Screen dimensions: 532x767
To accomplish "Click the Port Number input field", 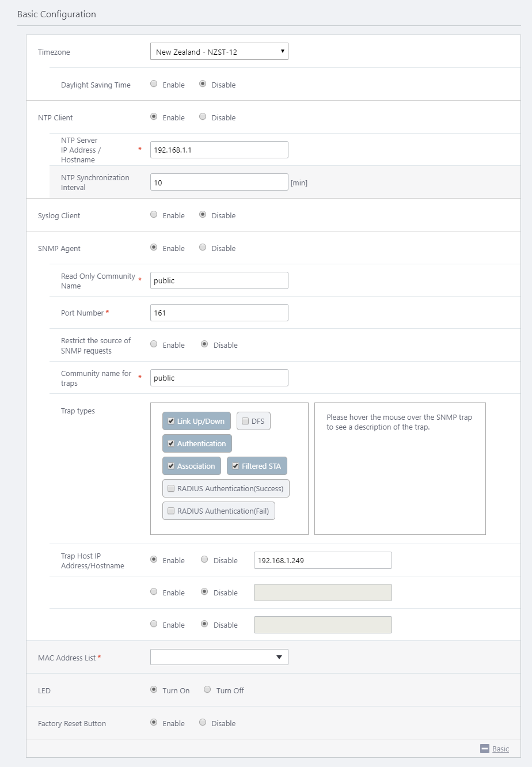I will point(219,313).
